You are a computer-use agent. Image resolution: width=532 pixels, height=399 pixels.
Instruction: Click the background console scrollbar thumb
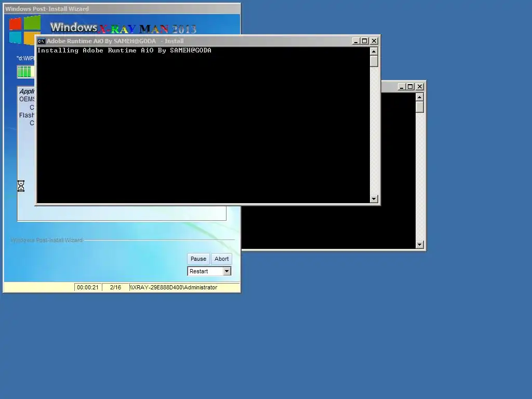(x=420, y=107)
